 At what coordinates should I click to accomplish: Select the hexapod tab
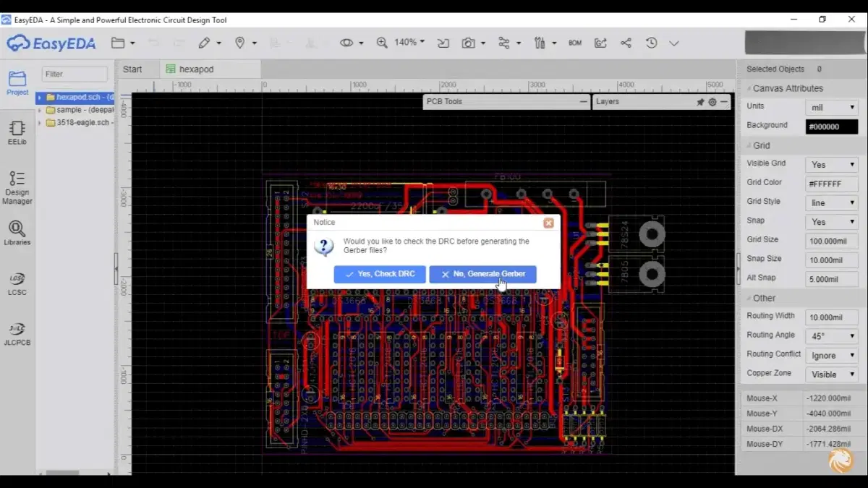click(196, 69)
